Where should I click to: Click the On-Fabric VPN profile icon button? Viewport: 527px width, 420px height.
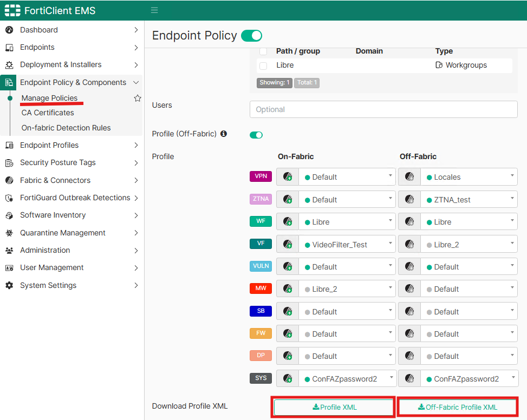point(288,176)
